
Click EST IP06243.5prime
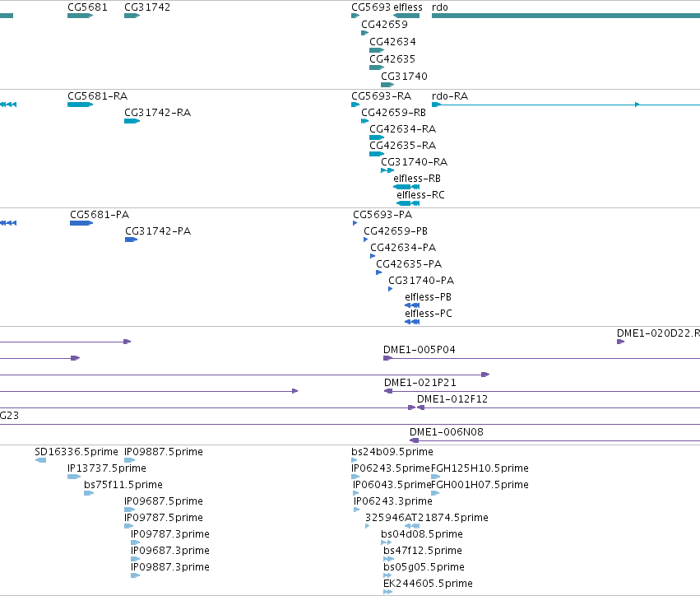tap(391, 468)
